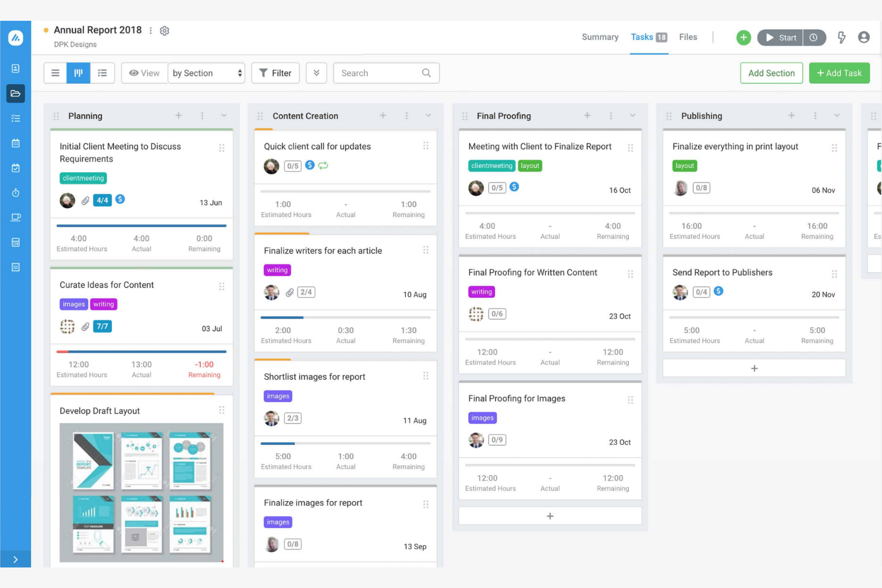
Task: Open the timesheets stopwatch icon in sidebar
Action: click(15, 192)
